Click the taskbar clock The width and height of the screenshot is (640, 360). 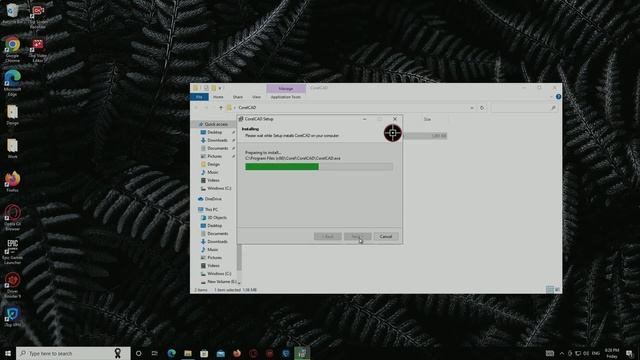coord(612,353)
